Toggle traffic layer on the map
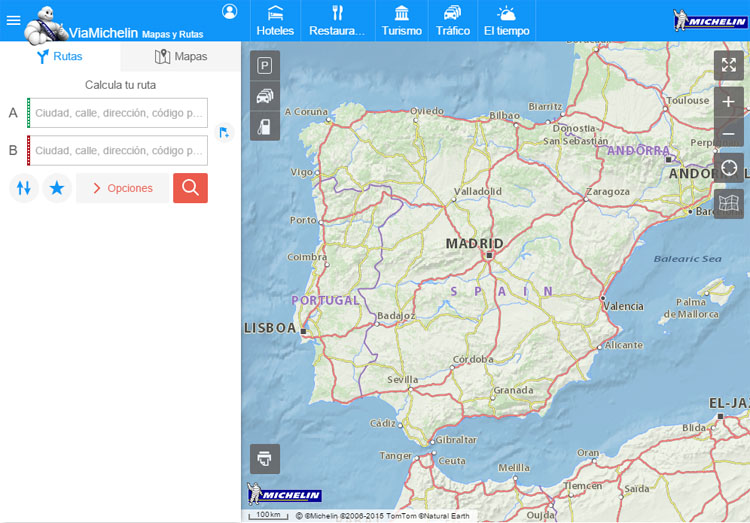The image size is (750, 523). click(265, 96)
